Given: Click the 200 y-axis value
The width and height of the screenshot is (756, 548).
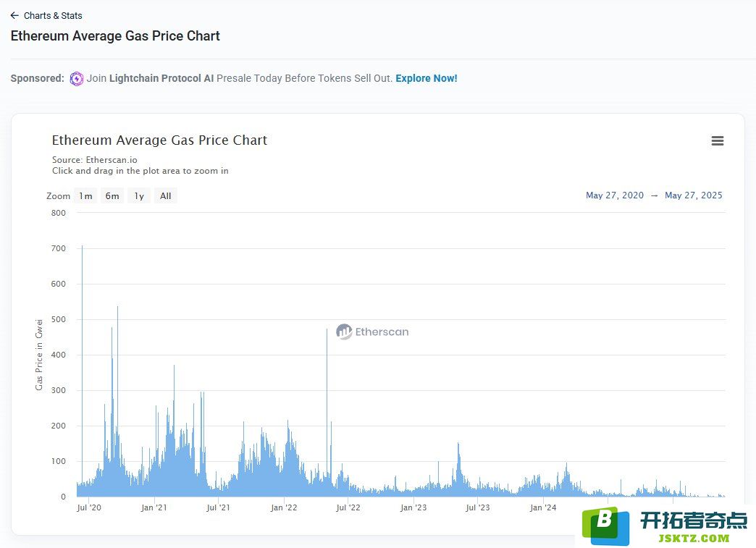Looking at the screenshot, I should (59, 426).
